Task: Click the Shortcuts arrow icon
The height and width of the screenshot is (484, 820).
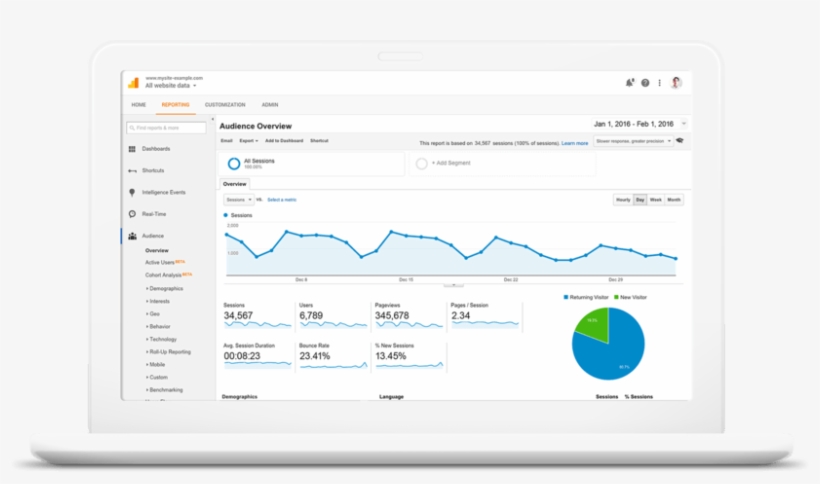Action: click(132, 171)
